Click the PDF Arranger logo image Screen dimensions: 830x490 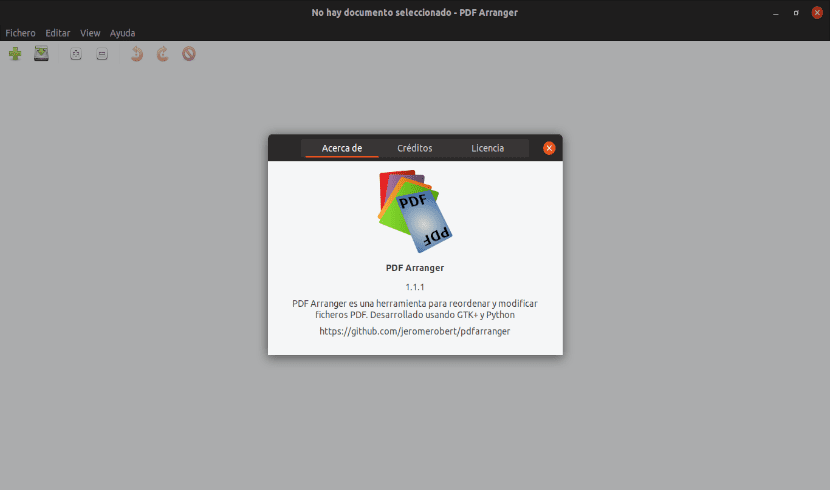click(x=415, y=211)
